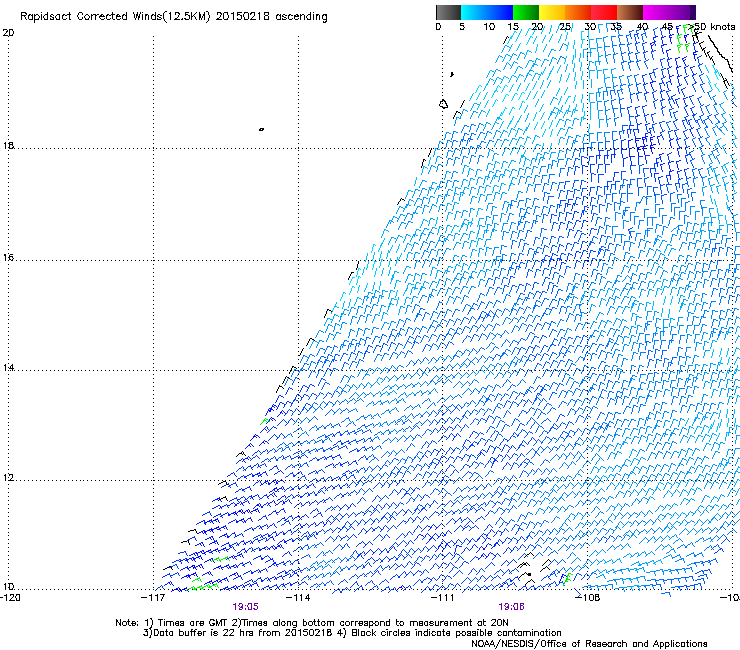Click the purple time label 19:05
The height and width of the screenshot is (650, 740).
245,607
